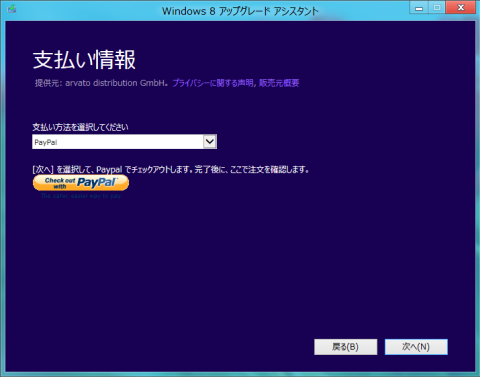The width and height of the screenshot is (480, 377).
Task: Click the 支払い方法を選択してください label
Action: [x=80, y=127]
